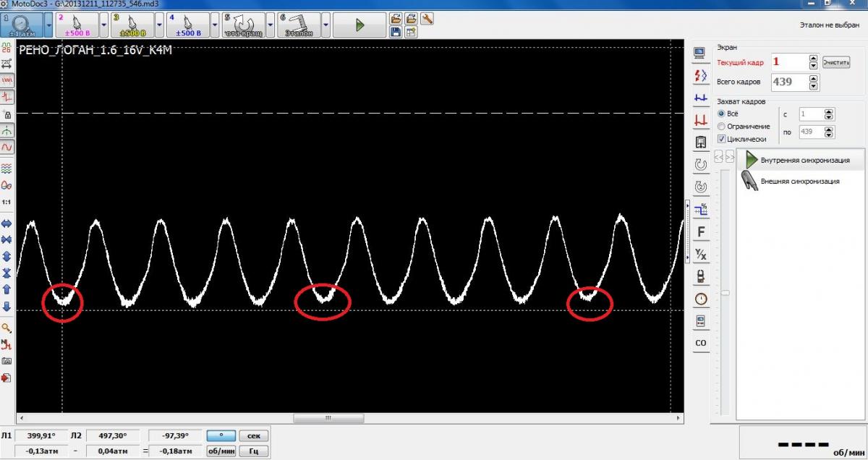Image resolution: width=868 pixels, height=460 pixels.
Task: Click the red lightning ignition icon
Action: (x=699, y=75)
